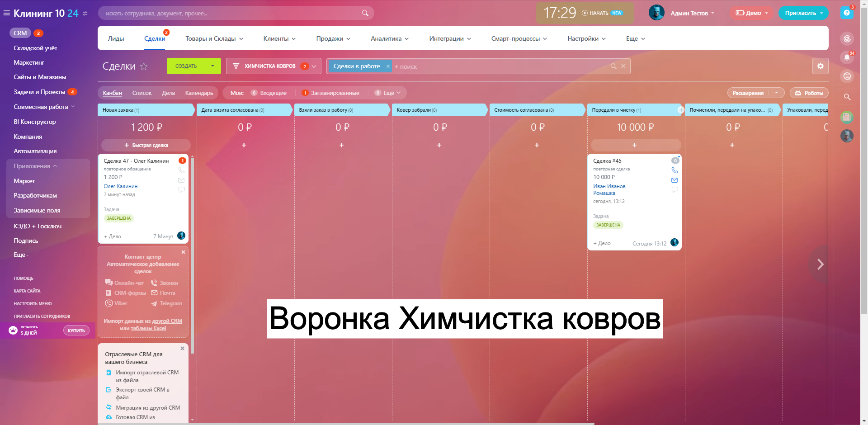Click the magnifier icon in the right sidebar
Image resolution: width=868 pixels, height=425 pixels.
(847, 97)
